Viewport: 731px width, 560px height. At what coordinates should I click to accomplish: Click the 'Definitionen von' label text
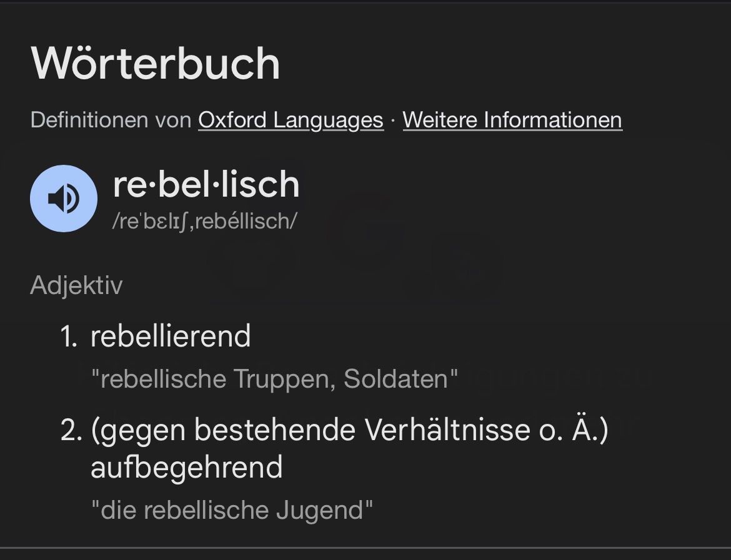click(x=111, y=120)
